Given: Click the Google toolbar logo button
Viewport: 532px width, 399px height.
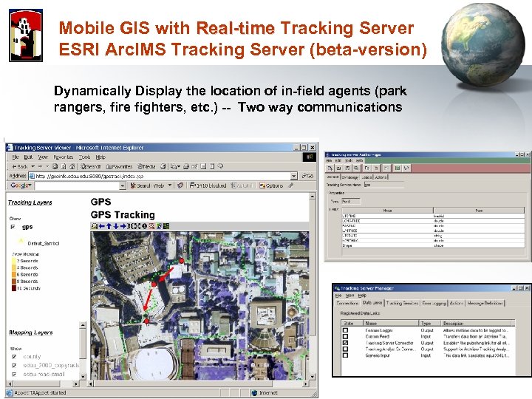Looking at the screenshot, I should tap(19, 185).
